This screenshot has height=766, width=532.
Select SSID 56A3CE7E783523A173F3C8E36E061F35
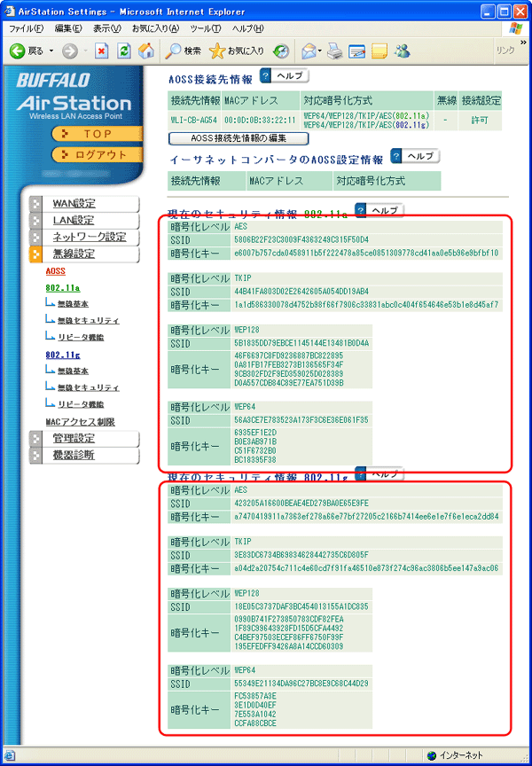301,420
